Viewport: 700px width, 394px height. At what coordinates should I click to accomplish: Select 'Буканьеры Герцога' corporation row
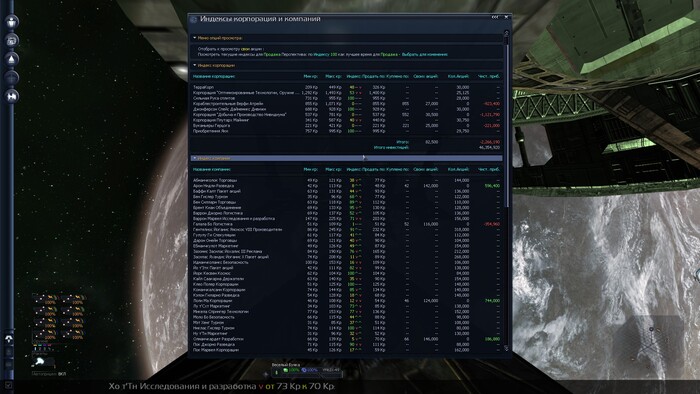tap(347, 126)
